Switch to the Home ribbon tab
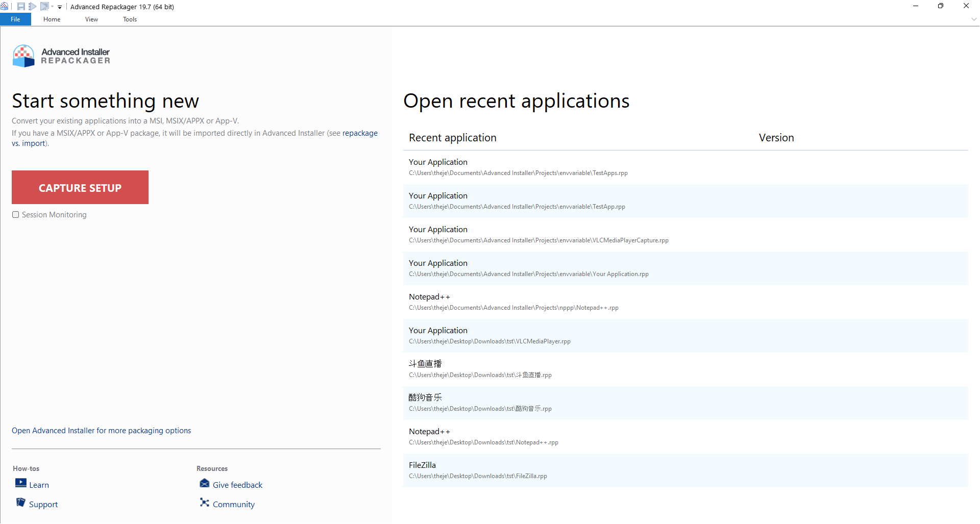980x524 pixels. (x=52, y=19)
